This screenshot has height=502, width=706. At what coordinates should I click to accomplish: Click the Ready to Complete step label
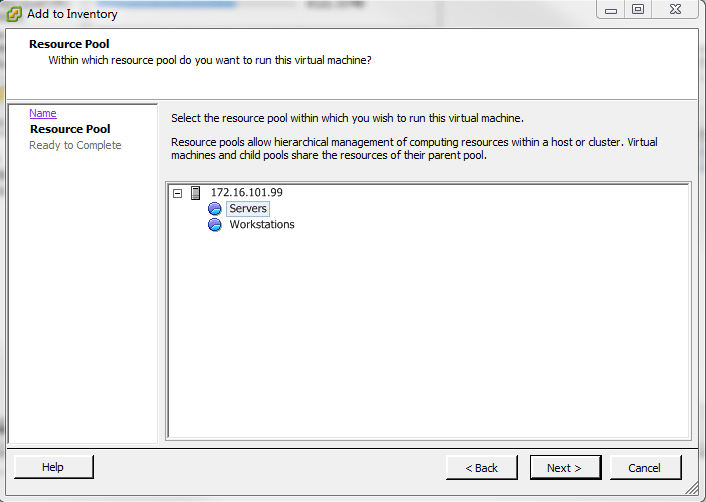[x=75, y=145]
